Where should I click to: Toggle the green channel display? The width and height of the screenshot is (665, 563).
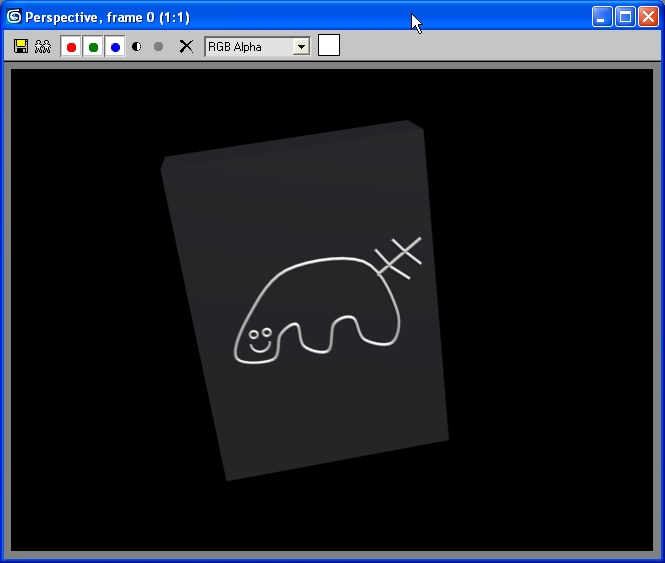(x=93, y=47)
